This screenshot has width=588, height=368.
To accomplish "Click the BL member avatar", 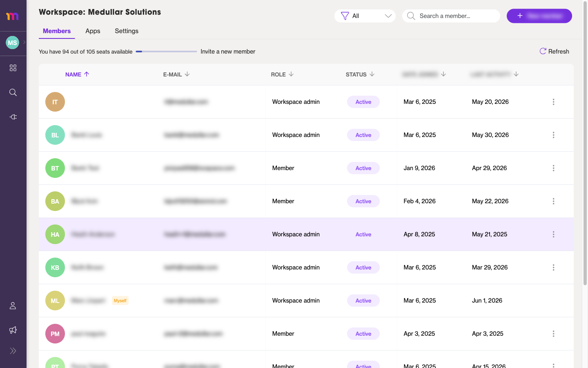I will [x=55, y=135].
